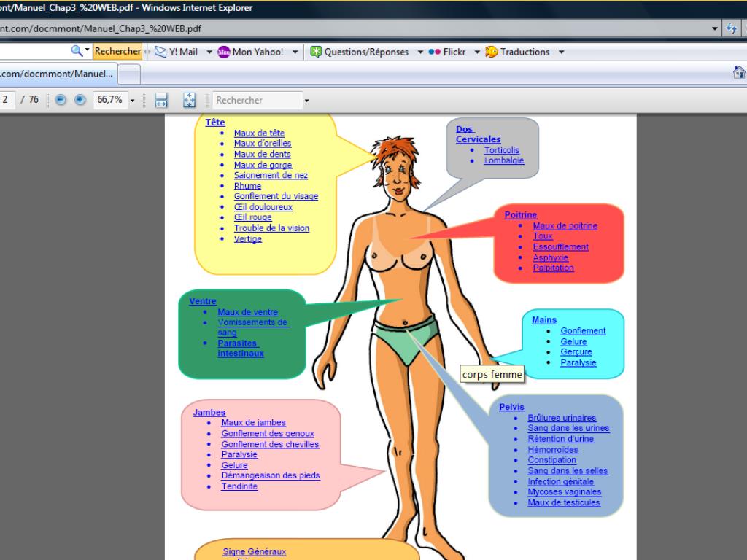
Task: Zoom in with the plus button
Action: 80,99
